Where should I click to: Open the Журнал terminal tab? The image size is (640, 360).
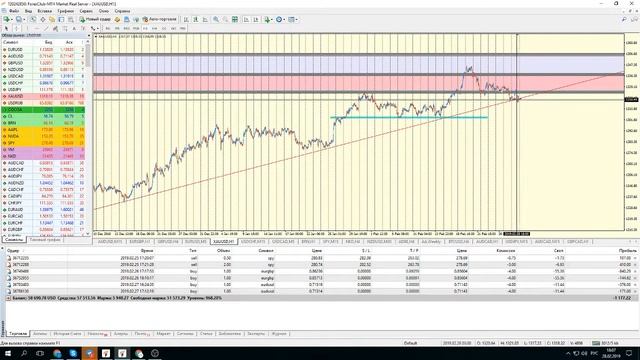[279, 333]
